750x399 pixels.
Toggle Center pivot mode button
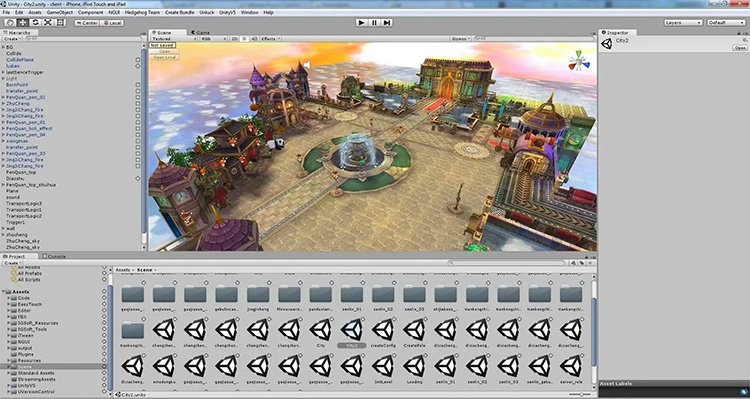point(87,22)
